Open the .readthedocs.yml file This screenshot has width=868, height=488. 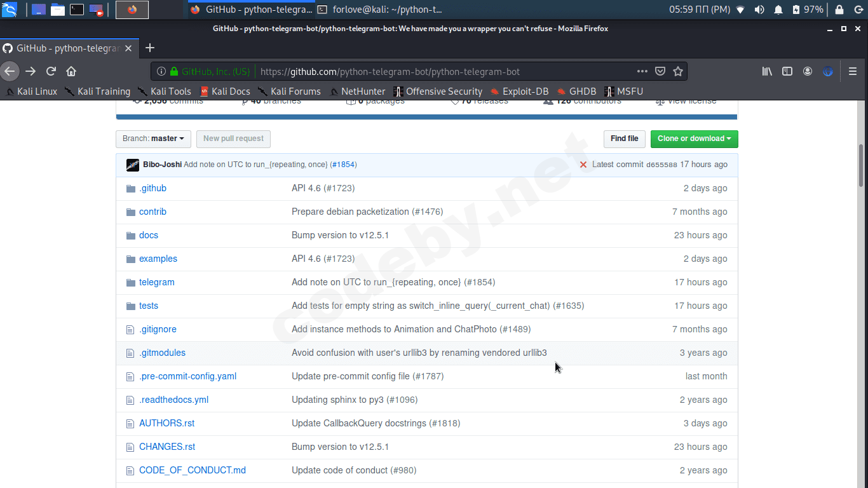point(173,400)
